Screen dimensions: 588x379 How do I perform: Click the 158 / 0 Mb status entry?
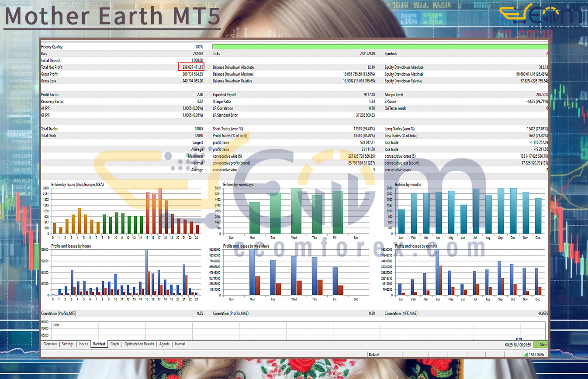point(536,355)
